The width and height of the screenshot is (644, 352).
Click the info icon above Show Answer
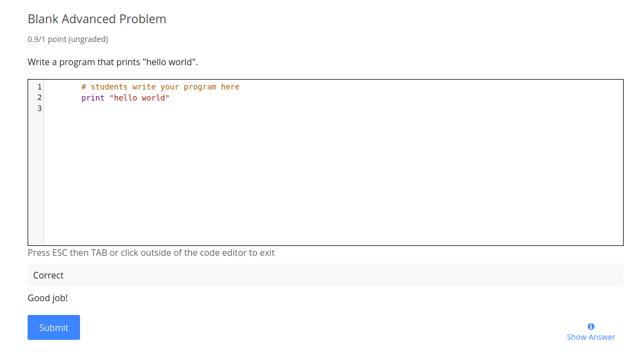point(591,327)
